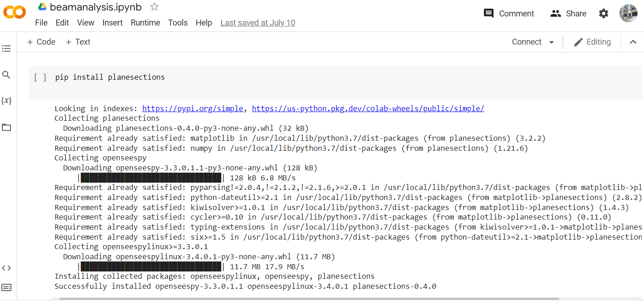
Task: Open Colab settings with gear icon
Action: pyautogui.click(x=603, y=13)
